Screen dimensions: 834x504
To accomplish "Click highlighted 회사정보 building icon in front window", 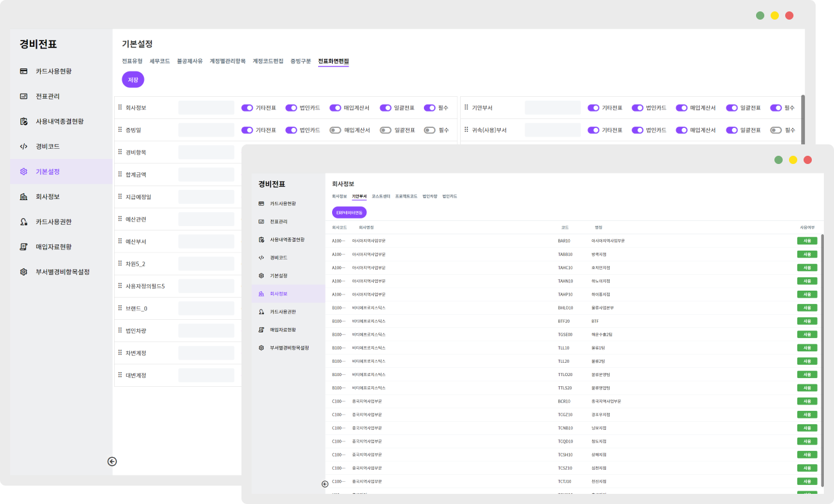I will 261,294.
